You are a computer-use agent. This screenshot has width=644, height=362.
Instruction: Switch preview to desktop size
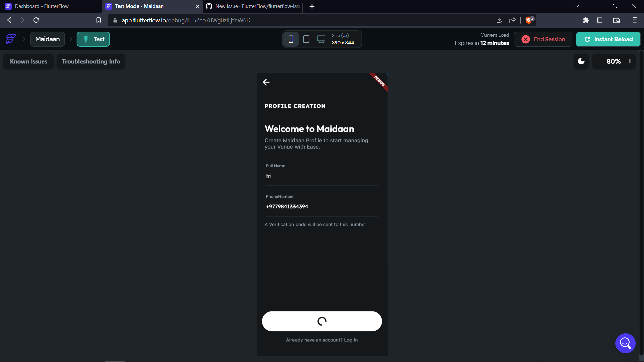click(x=321, y=39)
